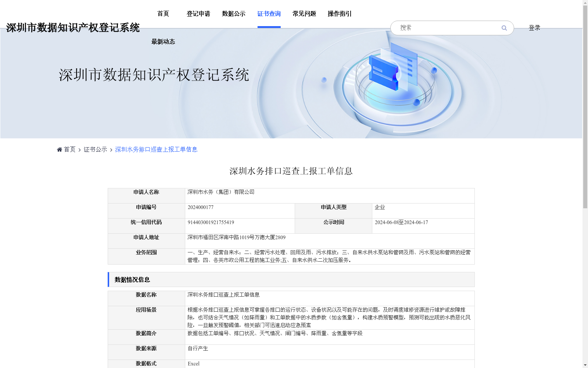Click the 业务范围 label cell
The image size is (588, 368).
pyautogui.click(x=146, y=256)
